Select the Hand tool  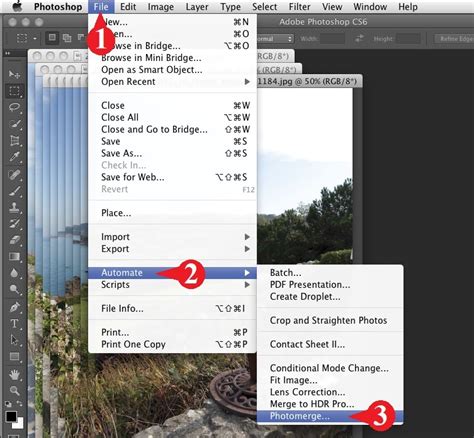[x=14, y=375]
